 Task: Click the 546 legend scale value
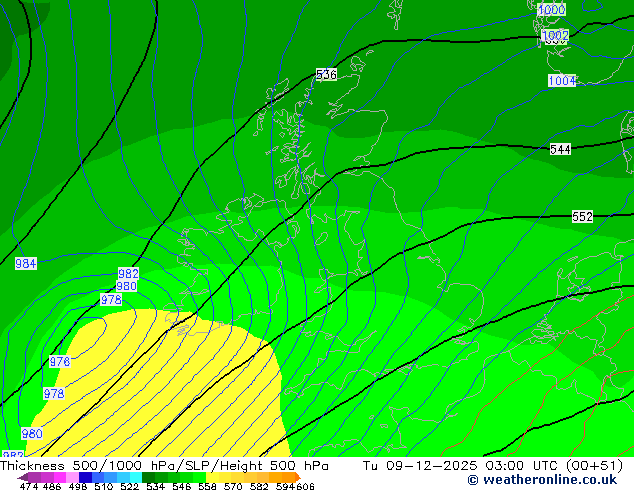(181, 486)
